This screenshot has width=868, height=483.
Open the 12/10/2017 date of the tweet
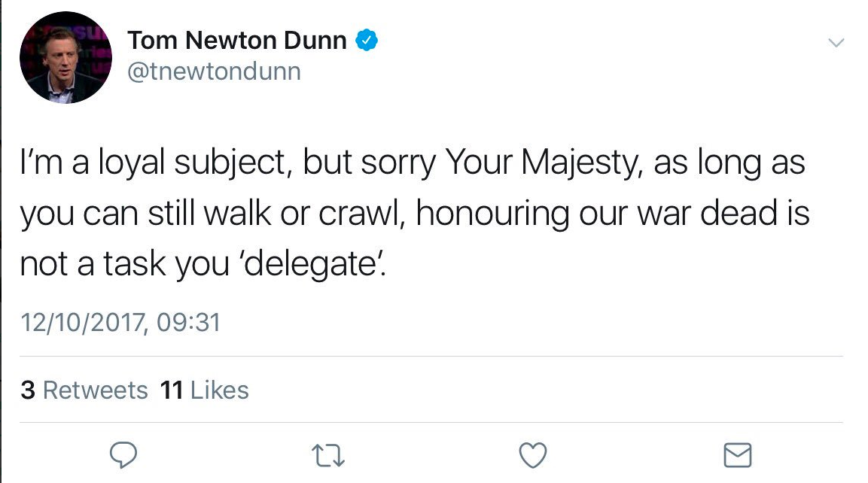(x=83, y=322)
